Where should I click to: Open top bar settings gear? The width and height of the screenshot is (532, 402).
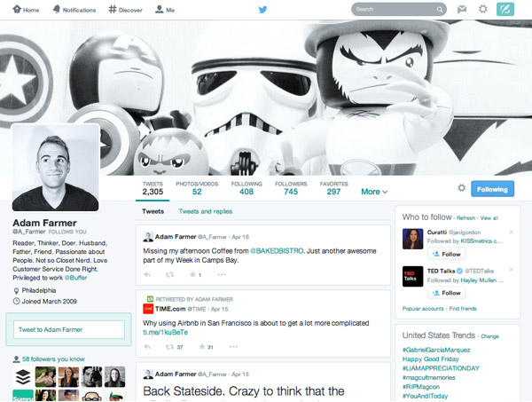pos(483,9)
